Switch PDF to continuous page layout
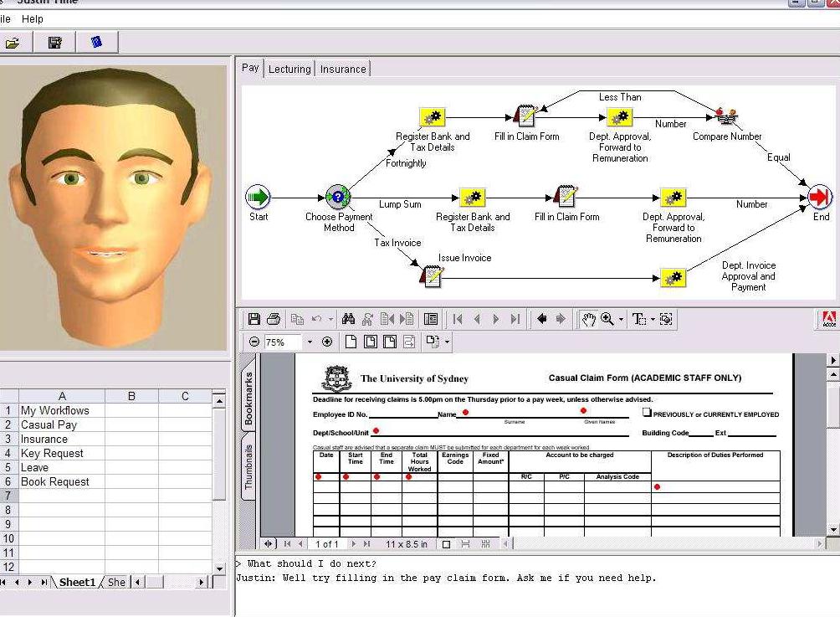Screen dimensions: 840x617 465,545
